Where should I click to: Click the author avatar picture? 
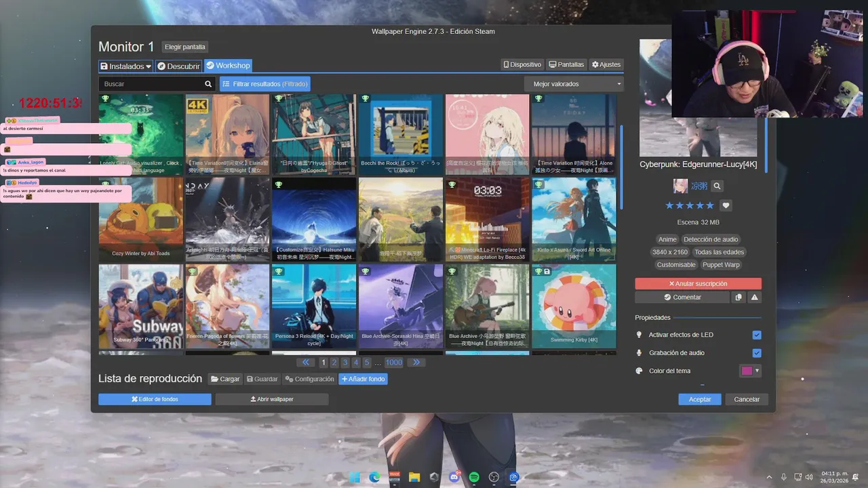pos(680,186)
